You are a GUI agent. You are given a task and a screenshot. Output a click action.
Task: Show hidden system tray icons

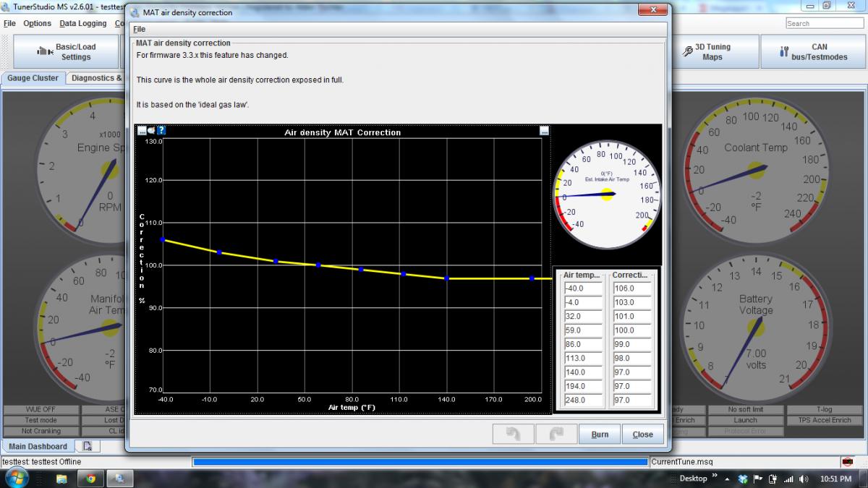coord(727,479)
